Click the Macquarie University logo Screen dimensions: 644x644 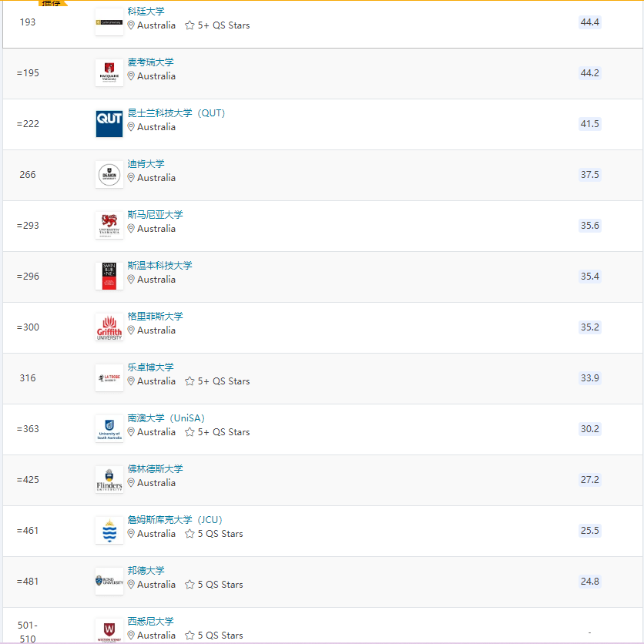[109, 72]
